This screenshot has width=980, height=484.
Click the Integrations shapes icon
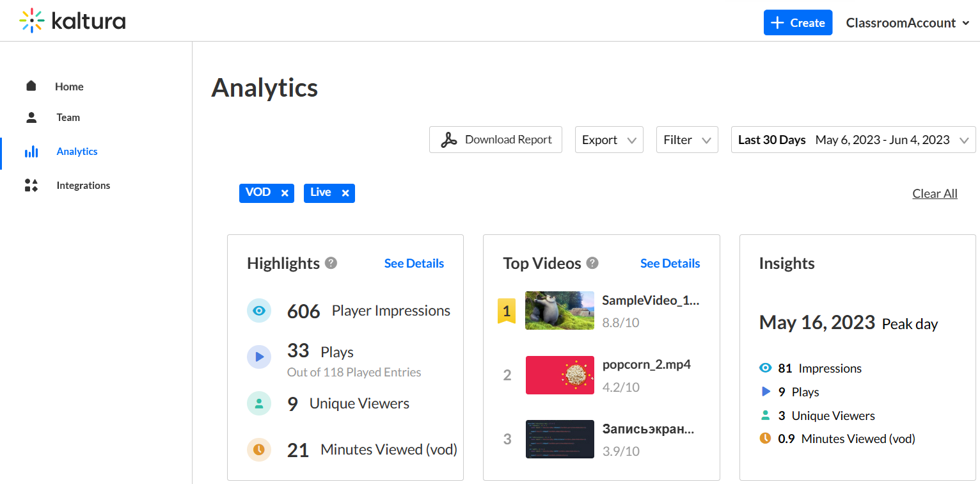pos(31,186)
